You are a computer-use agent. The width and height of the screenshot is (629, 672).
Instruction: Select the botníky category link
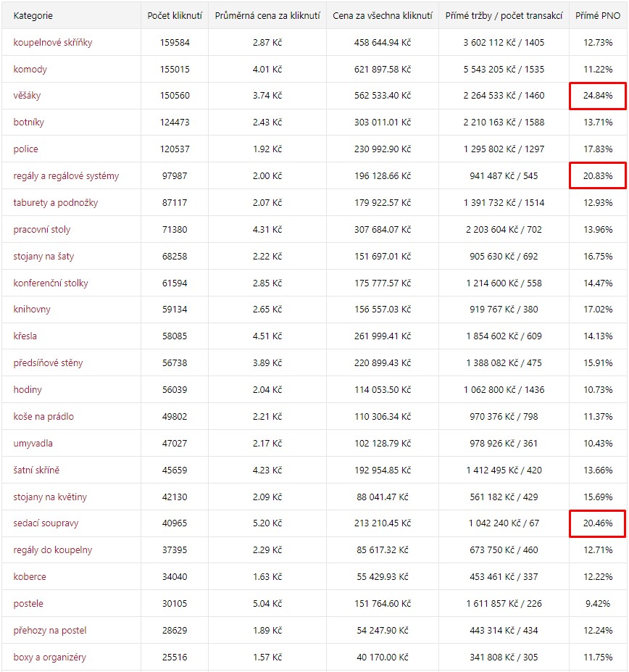coord(28,122)
